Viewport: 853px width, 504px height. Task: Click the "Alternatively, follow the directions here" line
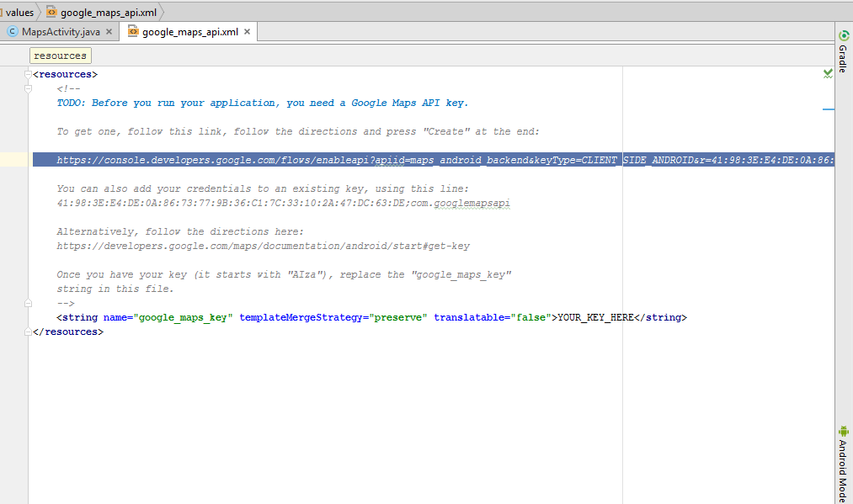180,231
